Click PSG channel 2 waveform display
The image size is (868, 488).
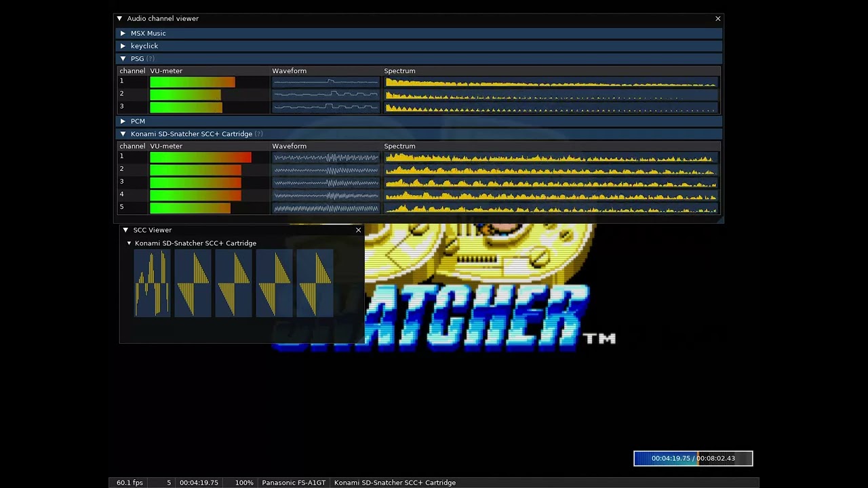click(326, 95)
